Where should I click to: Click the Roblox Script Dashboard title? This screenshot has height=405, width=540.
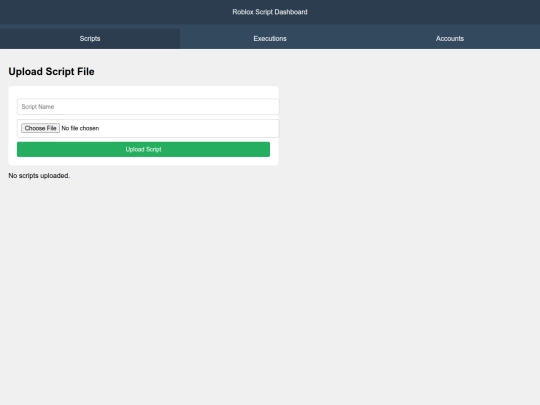point(270,12)
